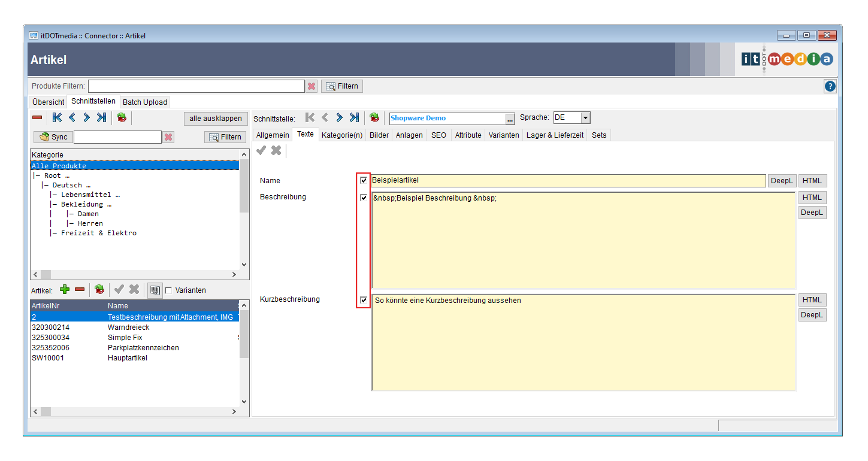
Task: Open the Batch Upload tab
Action: 145,102
